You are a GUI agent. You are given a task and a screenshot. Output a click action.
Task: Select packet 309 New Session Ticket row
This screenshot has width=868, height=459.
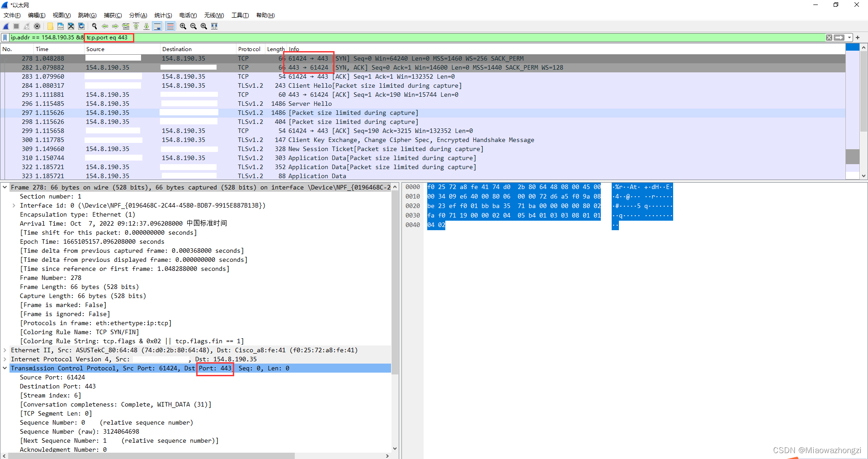tap(423, 149)
